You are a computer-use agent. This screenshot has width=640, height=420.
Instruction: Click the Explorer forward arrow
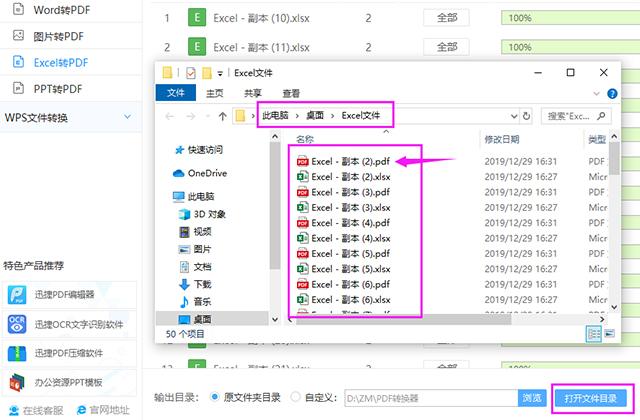[x=191, y=117]
